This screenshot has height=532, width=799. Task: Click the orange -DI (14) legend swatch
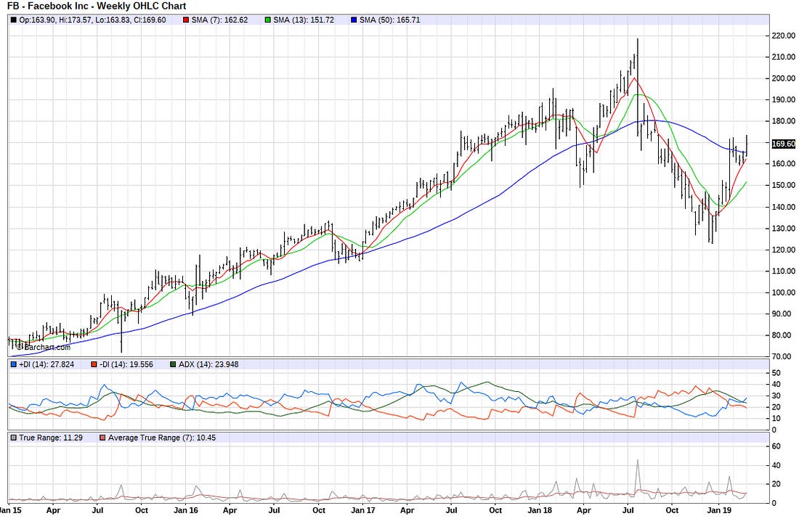pos(94,364)
